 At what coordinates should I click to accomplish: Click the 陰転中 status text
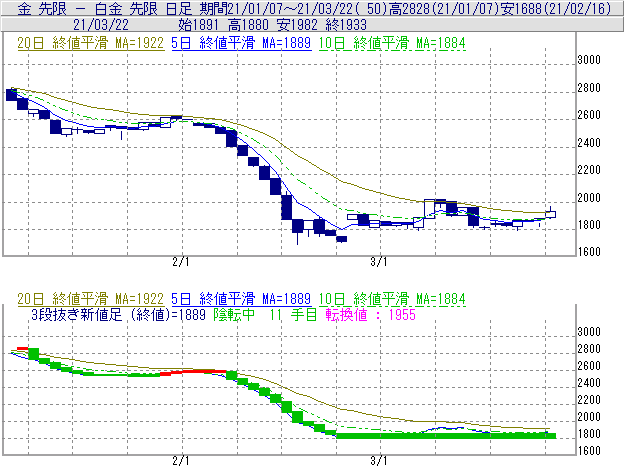click(234, 315)
